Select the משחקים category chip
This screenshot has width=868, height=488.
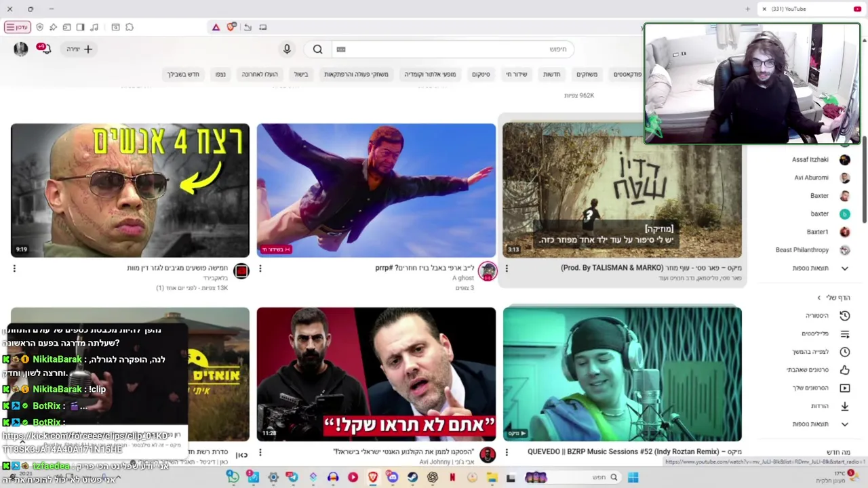(x=587, y=74)
